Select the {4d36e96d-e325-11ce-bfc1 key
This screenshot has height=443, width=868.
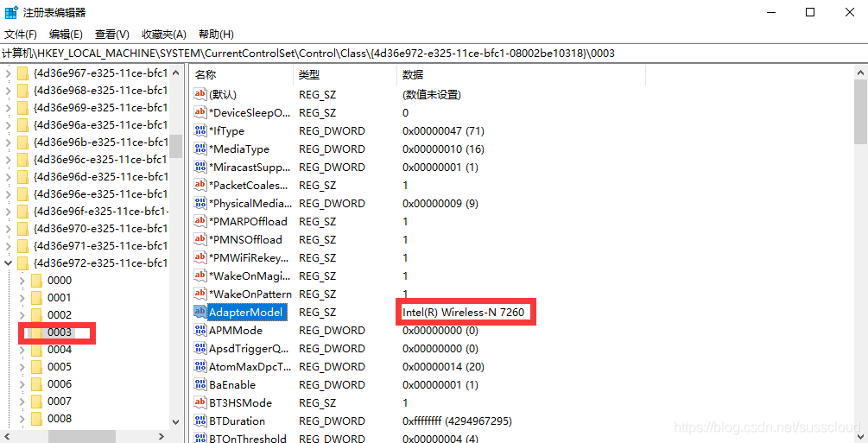100,177
